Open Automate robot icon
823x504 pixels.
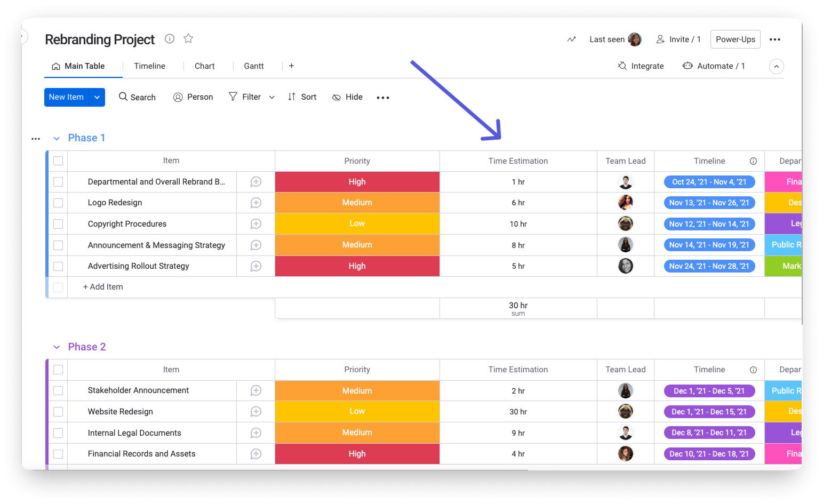[688, 66]
